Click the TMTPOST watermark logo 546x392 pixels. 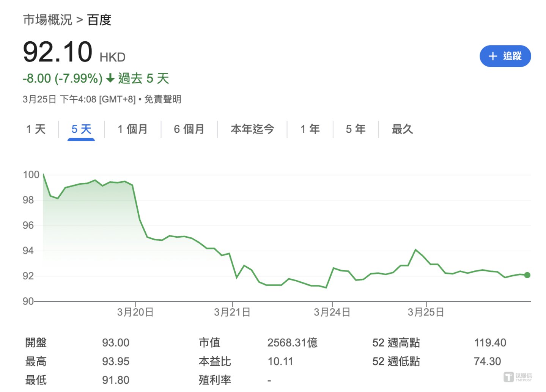[518, 377]
